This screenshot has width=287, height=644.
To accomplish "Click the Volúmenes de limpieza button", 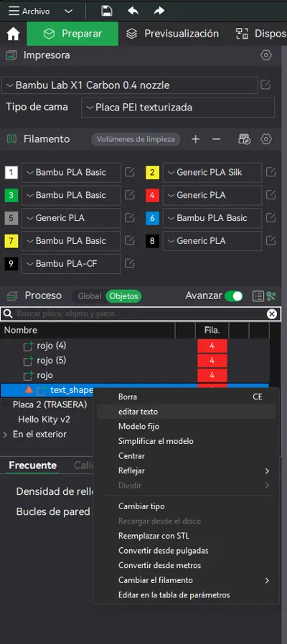I will (x=136, y=139).
